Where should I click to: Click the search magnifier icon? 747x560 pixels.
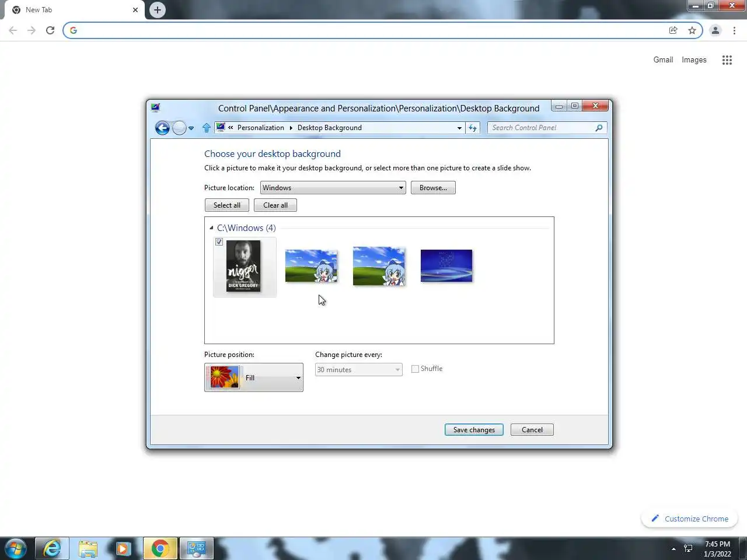[x=599, y=128]
